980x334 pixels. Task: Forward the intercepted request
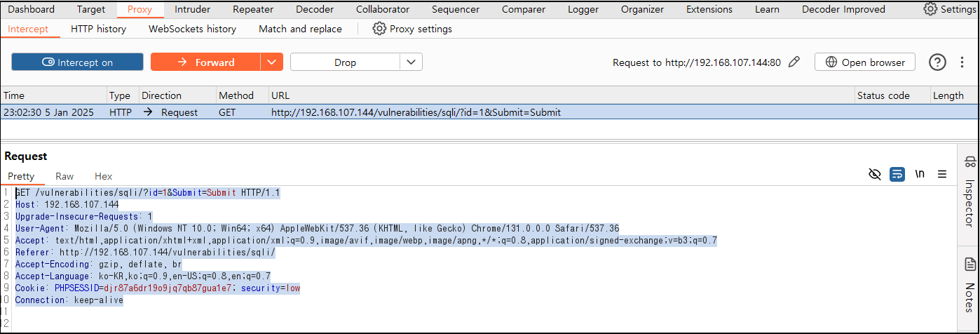tap(205, 62)
